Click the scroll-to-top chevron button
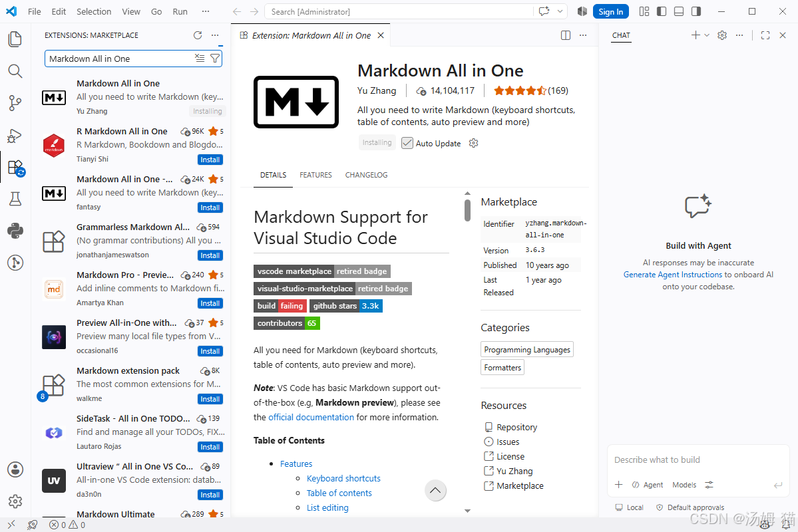The width and height of the screenshot is (798, 532). [x=435, y=490]
